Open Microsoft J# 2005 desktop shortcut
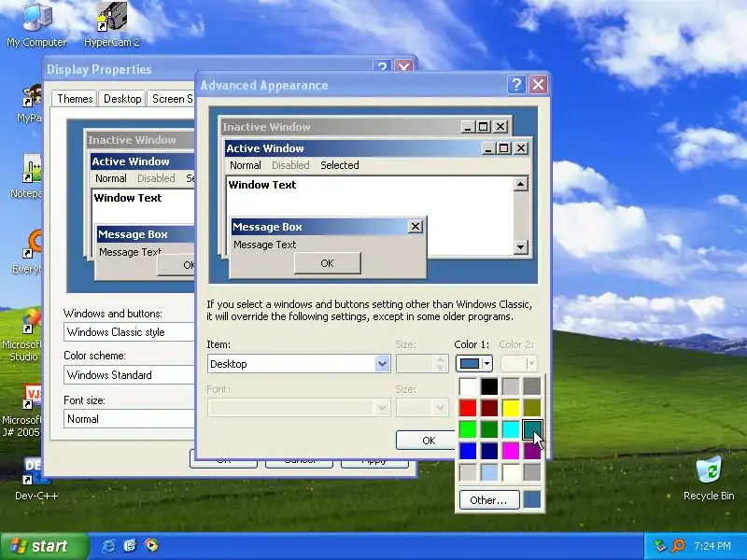747x560 pixels. [x=21, y=412]
